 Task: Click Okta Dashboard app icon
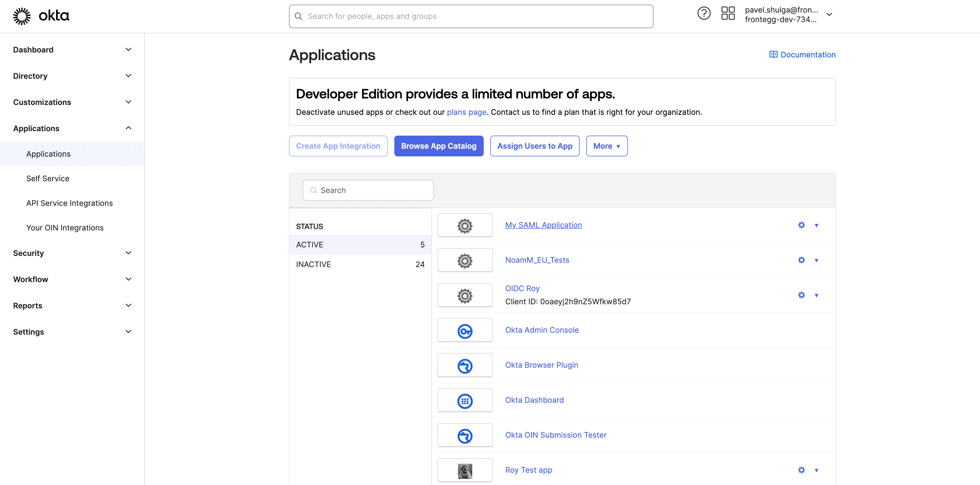tap(465, 400)
